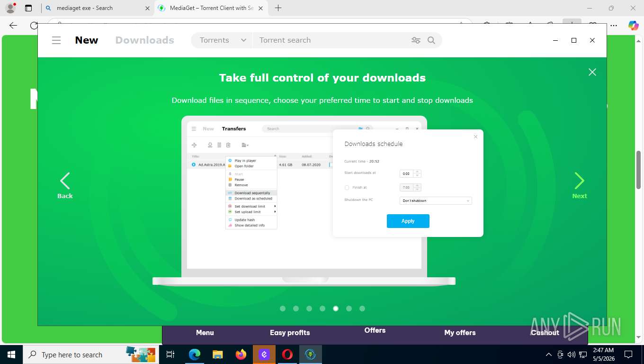This screenshot has height=364, width=644.
Task: Click the meet now tray icon
Action: (560, 355)
